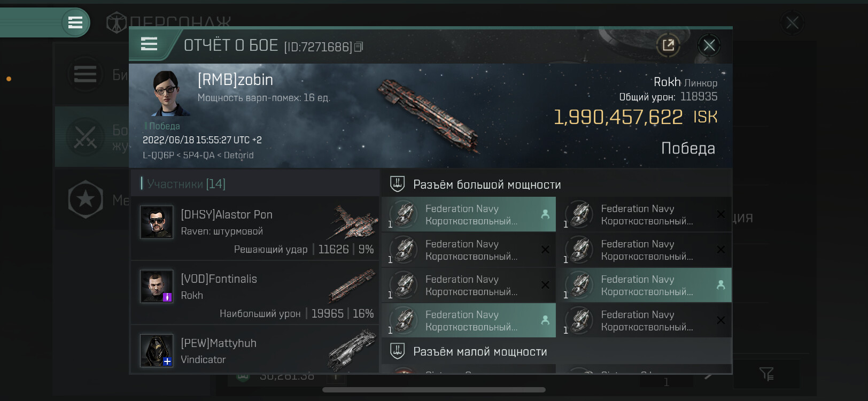The image size is (868, 401).
Task: Copy the battle report ID
Action: (x=359, y=47)
